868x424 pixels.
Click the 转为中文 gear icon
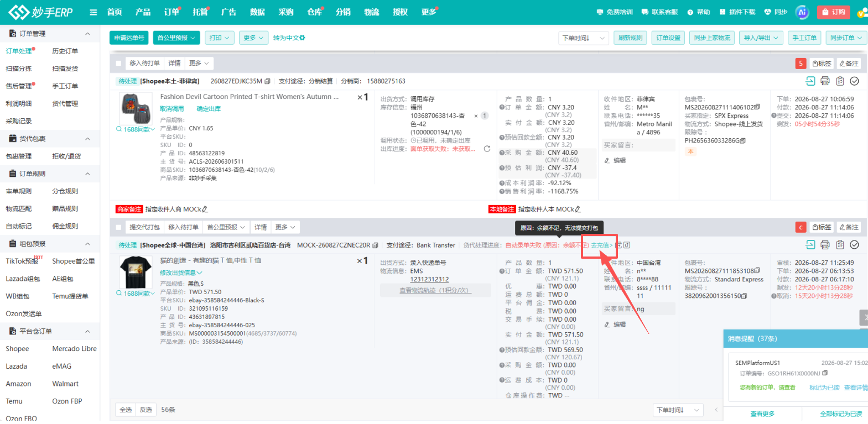303,38
